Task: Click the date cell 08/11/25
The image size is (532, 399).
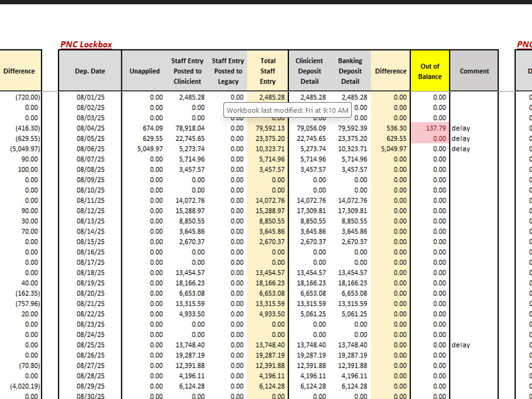Action: coord(90,200)
